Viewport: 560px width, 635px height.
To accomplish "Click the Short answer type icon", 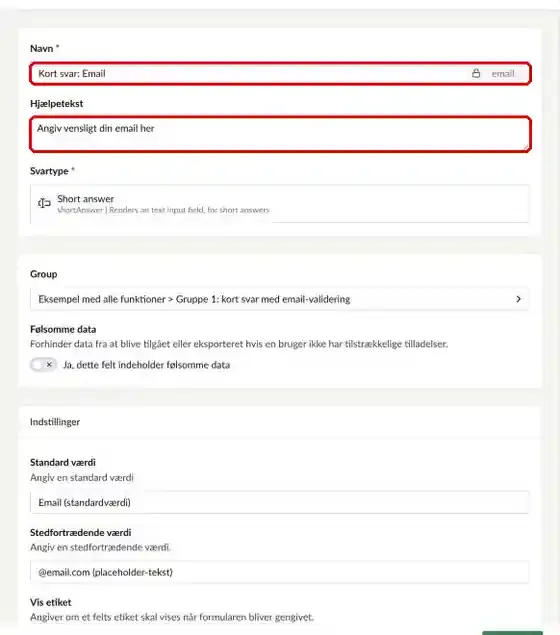I will pyautogui.click(x=44, y=202).
